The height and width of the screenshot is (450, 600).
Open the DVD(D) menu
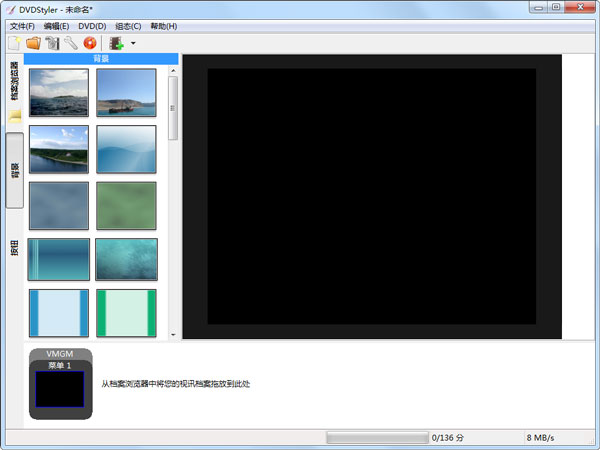tap(92, 26)
